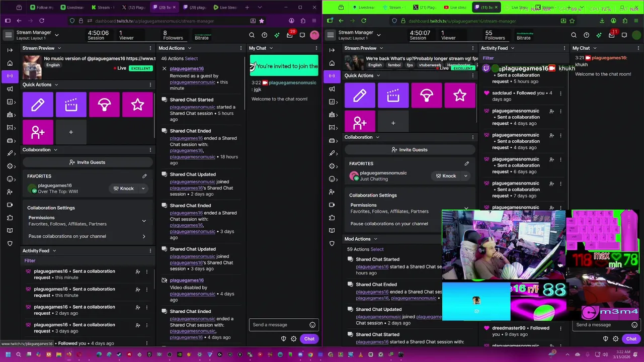
Task: Open Knock dropdown arrow for plaguegames16
Action: point(143,189)
